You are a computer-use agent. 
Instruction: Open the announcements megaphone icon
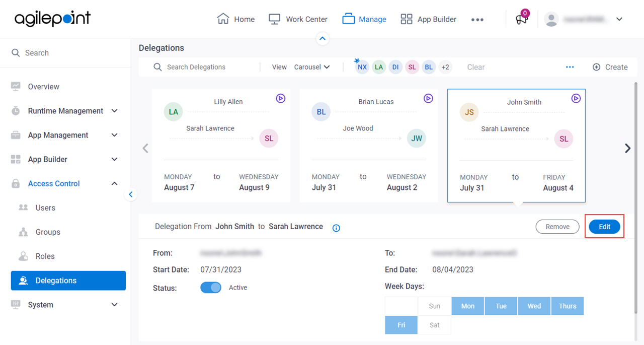(521, 19)
